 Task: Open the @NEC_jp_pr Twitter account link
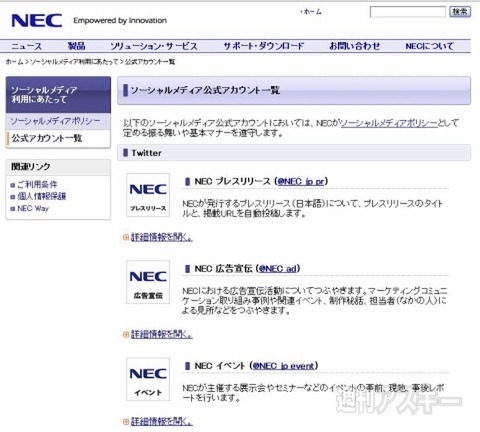coord(301,182)
